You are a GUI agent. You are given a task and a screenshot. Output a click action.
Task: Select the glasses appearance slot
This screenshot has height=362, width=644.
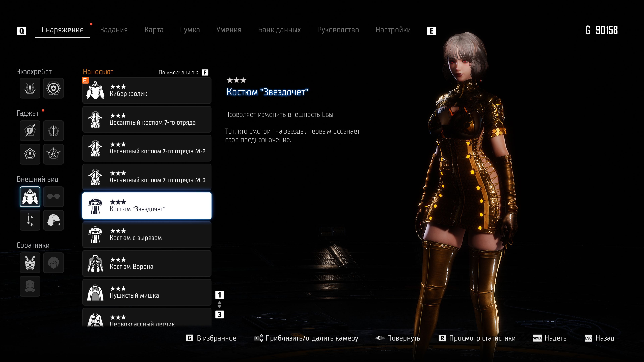[x=53, y=197]
